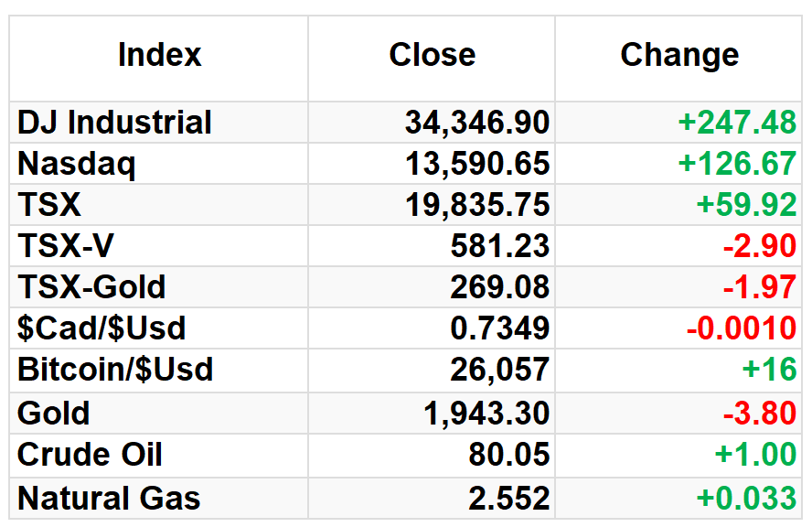Image resolution: width=812 pixels, height=527 pixels.
Task: Select the DJ Industrial row label
Action: (114, 123)
